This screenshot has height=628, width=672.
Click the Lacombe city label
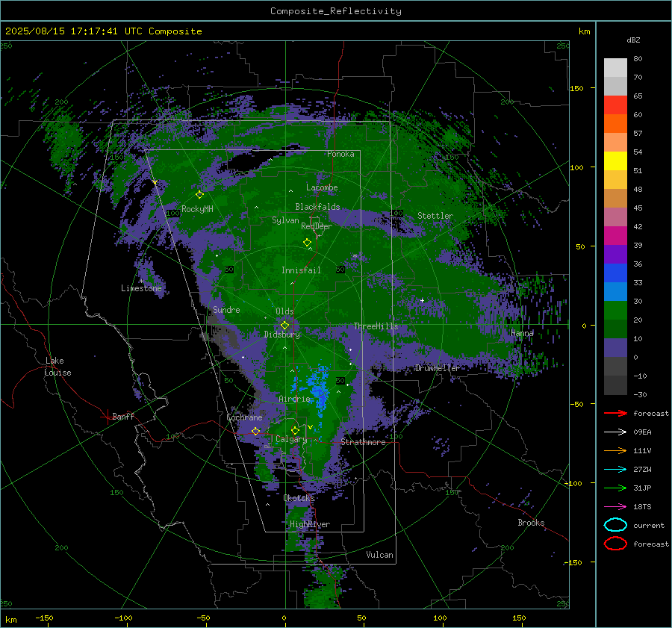322,187
